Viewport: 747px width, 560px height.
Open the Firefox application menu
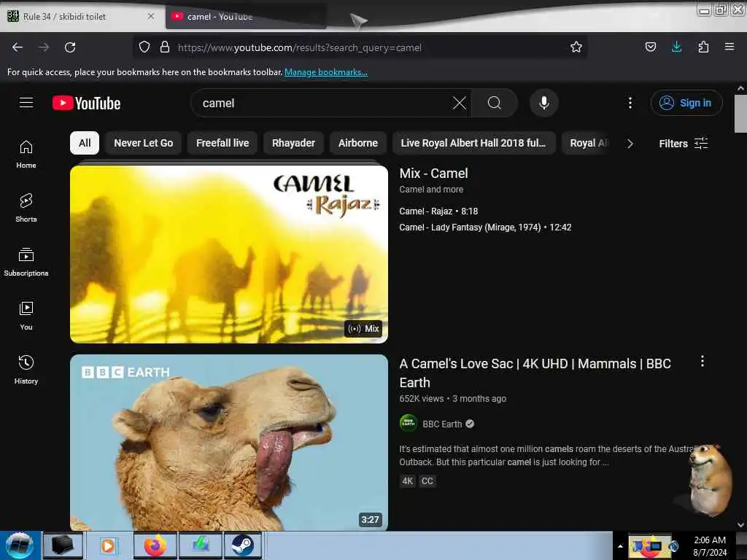[729, 47]
